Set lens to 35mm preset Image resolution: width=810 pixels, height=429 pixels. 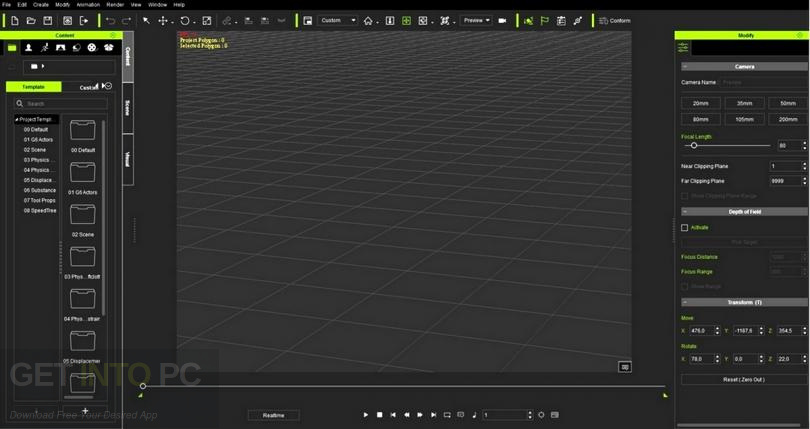pyautogui.click(x=744, y=103)
